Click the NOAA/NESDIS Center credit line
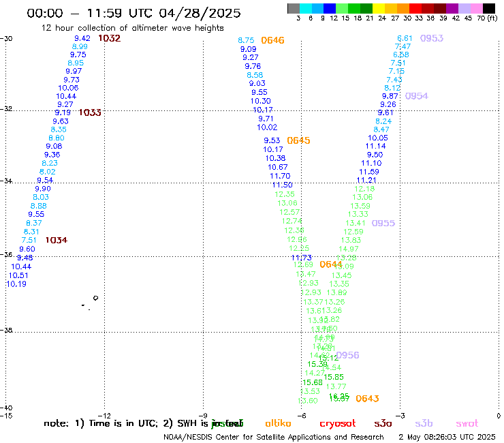The image size is (504, 443). point(274,438)
